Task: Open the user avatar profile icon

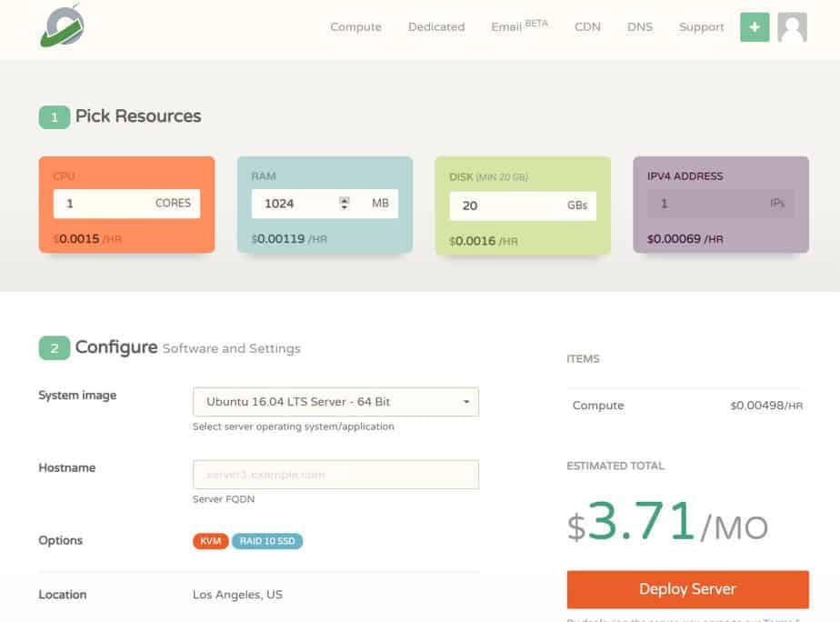Action: click(x=792, y=27)
